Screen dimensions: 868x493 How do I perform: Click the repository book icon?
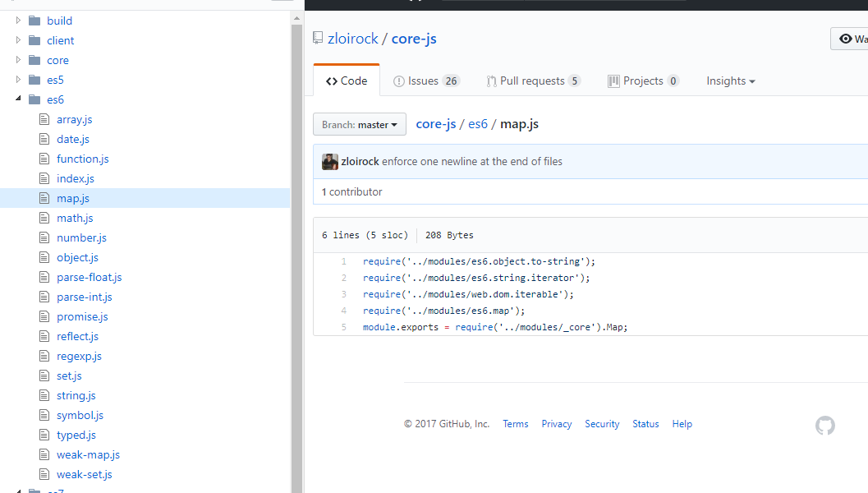click(x=318, y=38)
